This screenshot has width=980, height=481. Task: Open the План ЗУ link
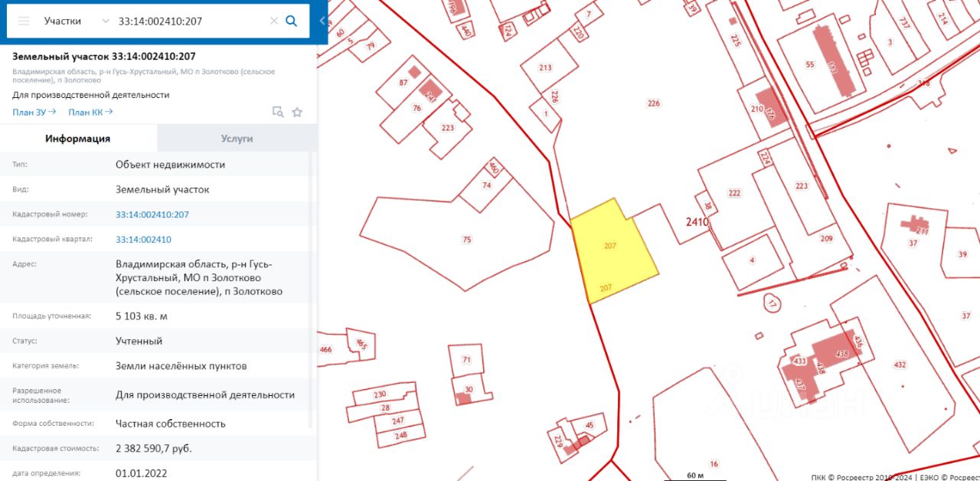34,112
